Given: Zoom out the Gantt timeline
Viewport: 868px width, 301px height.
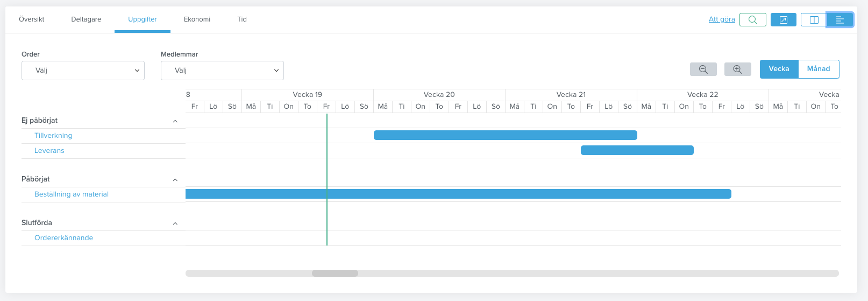Looking at the screenshot, I should [703, 69].
